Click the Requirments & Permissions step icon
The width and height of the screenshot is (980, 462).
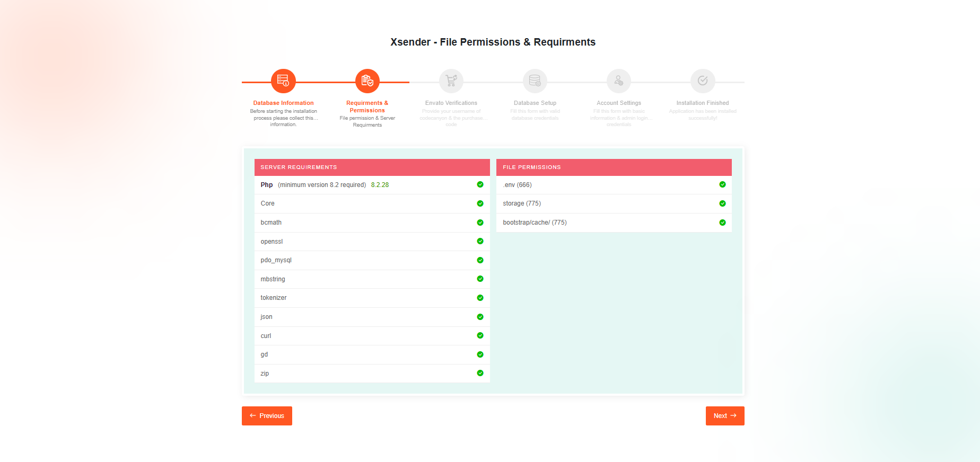tap(367, 81)
